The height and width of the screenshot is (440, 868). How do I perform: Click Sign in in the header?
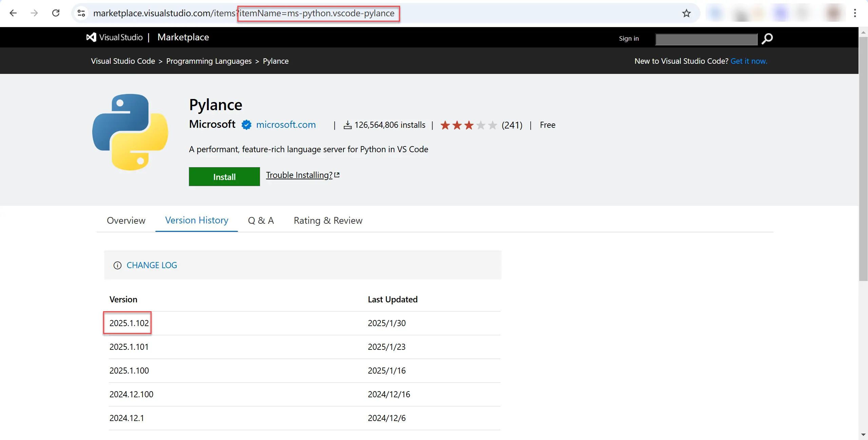[629, 39]
